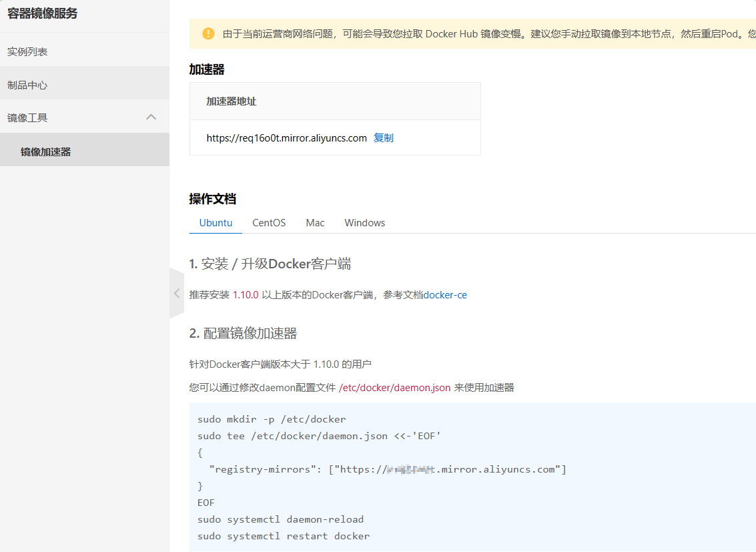Switch to the Windows documentation tab
This screenshot has width=756, height=552.
[364, 223]
